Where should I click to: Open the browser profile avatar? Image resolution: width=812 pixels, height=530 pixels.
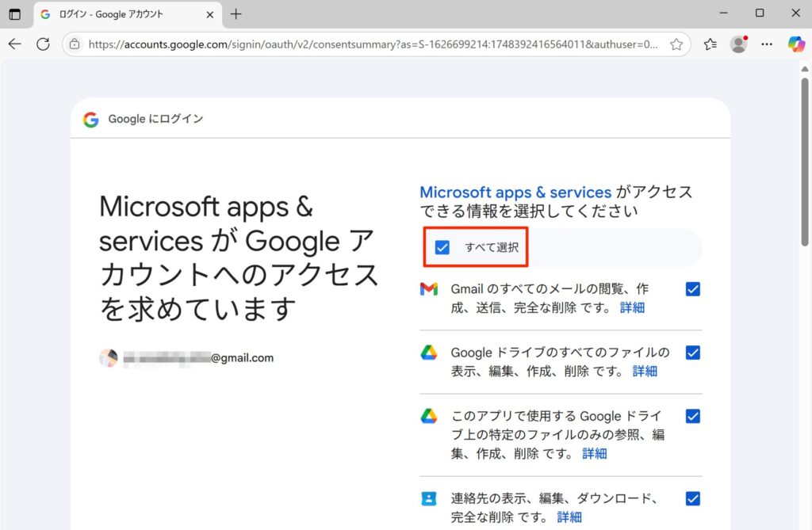(738, 44)
